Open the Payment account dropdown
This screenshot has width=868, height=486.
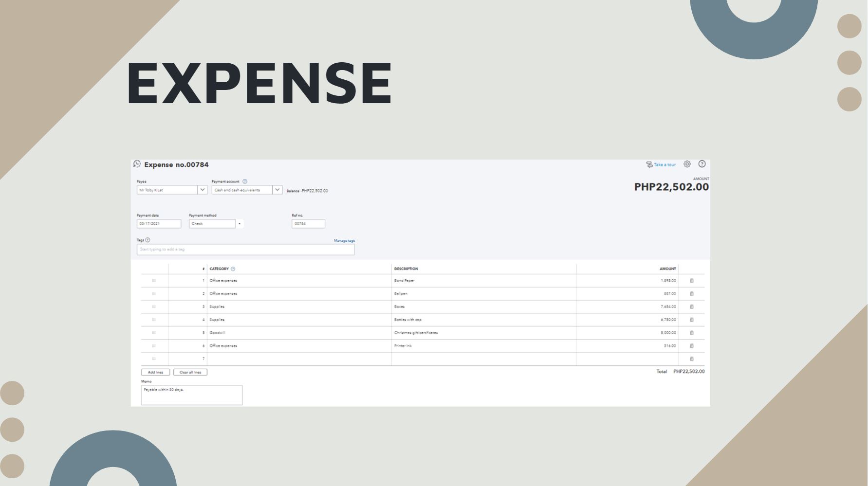tap(277, 190)
